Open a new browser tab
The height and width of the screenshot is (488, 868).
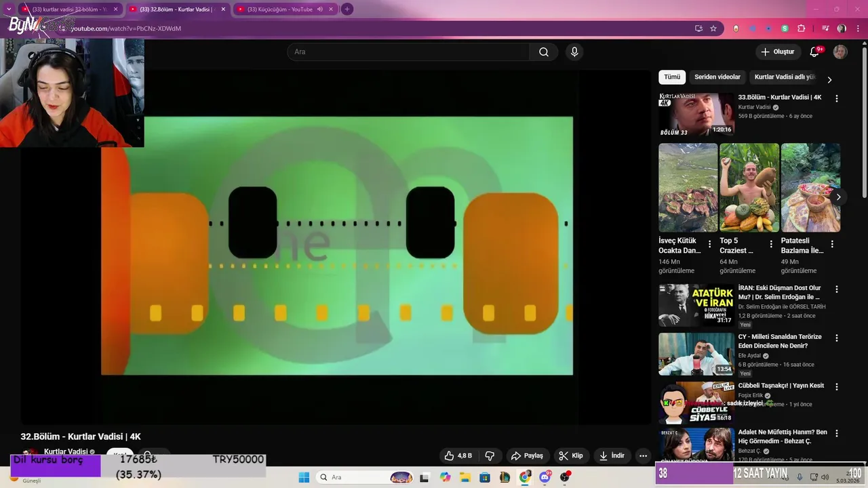tap(347, 9)
